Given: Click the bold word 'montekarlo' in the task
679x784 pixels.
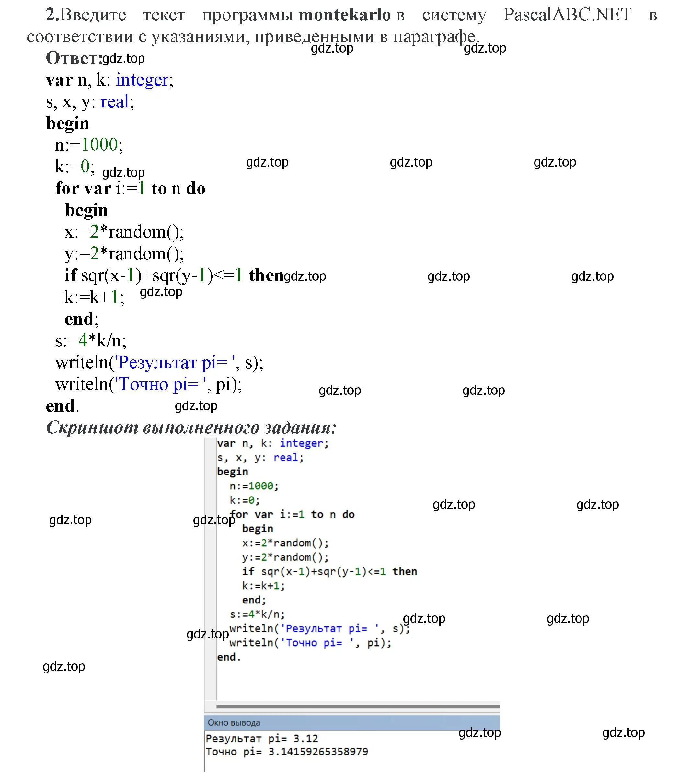Looking at the screenshot, I should (x=344, y=15).
